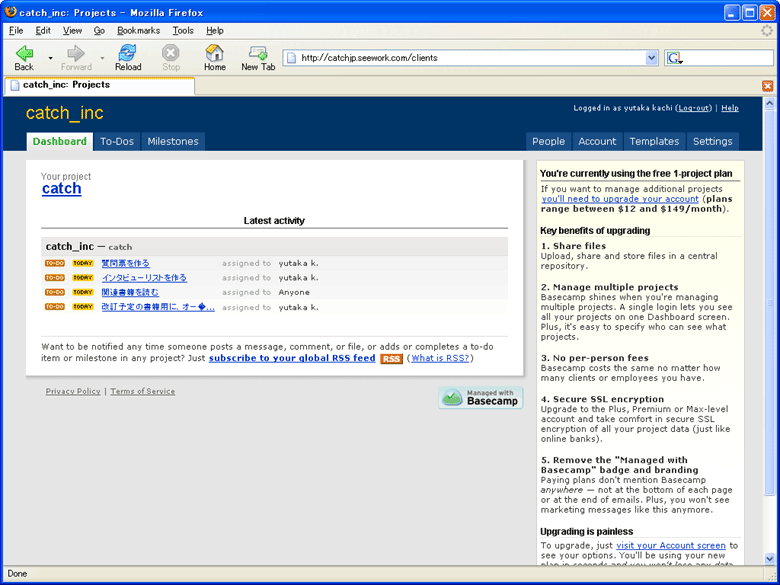Switch to the Milestones tab
780x585 pixels.
[x=173, y=142]
